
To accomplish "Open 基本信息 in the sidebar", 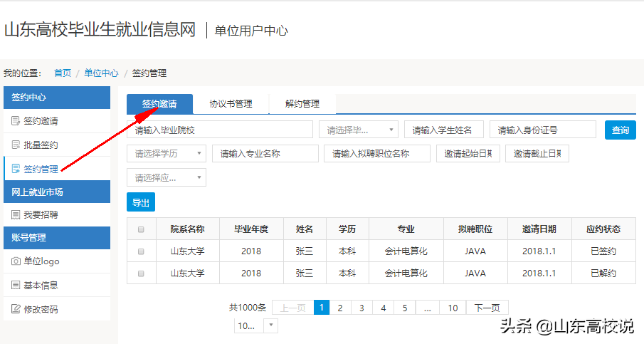I will click(x=57, y=285).
